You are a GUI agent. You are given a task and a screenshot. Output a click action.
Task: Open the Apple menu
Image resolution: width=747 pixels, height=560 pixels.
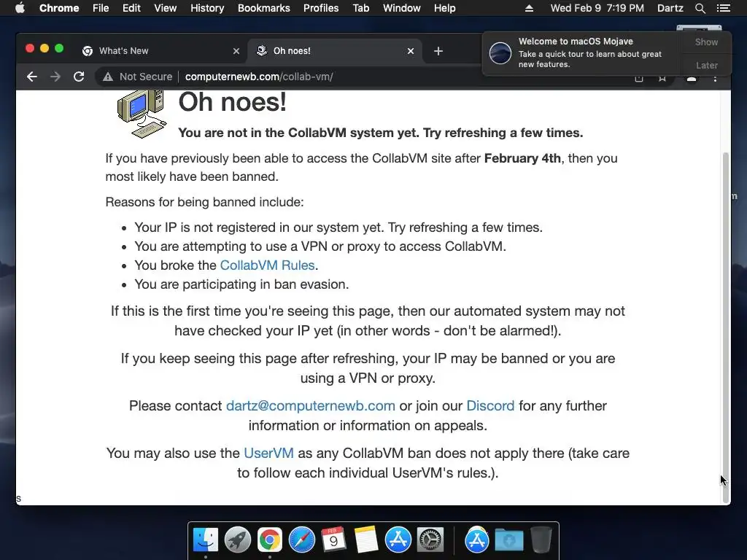pos(20,8)
